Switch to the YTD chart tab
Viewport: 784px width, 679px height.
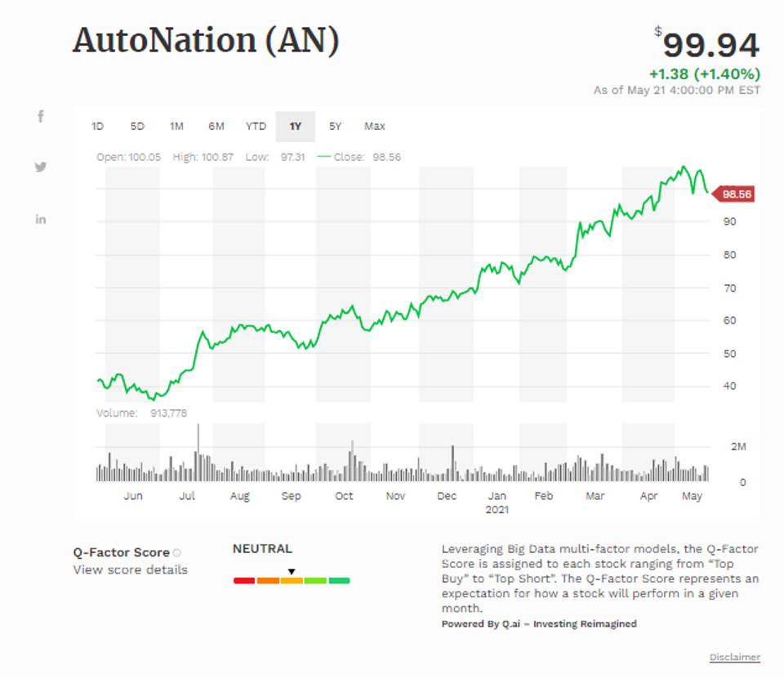pyautogui.click(x=256, y=126)
